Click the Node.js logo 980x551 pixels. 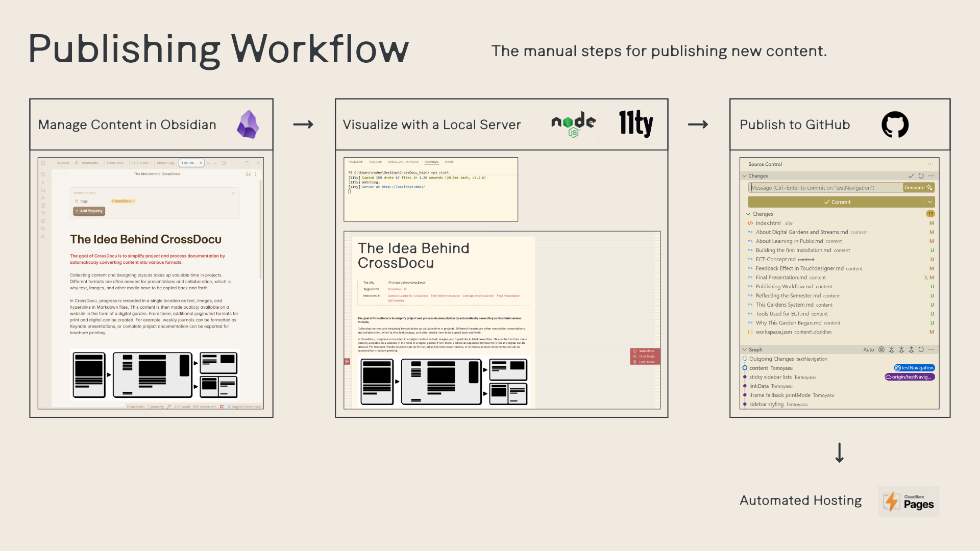point(573,124)
